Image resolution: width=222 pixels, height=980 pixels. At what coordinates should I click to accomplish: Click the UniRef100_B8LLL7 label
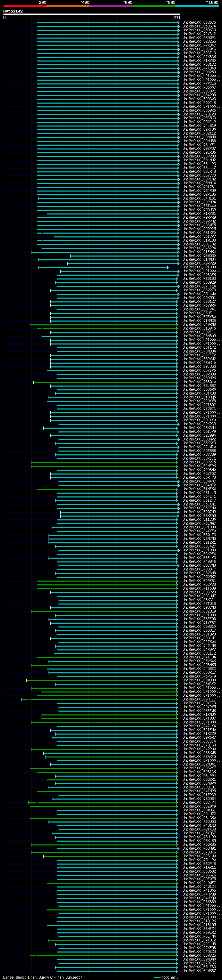[199, 168]
